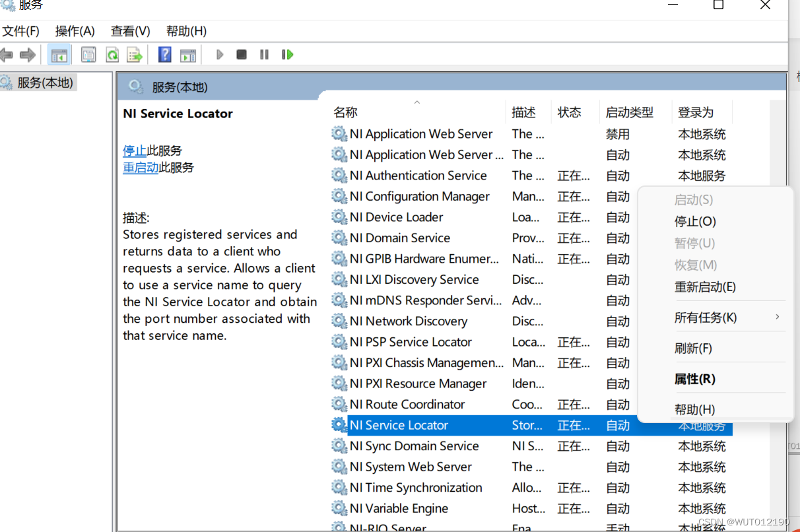800x532 pixels.
Task: Open the 文件(F) menu
Action: [20, 31]
